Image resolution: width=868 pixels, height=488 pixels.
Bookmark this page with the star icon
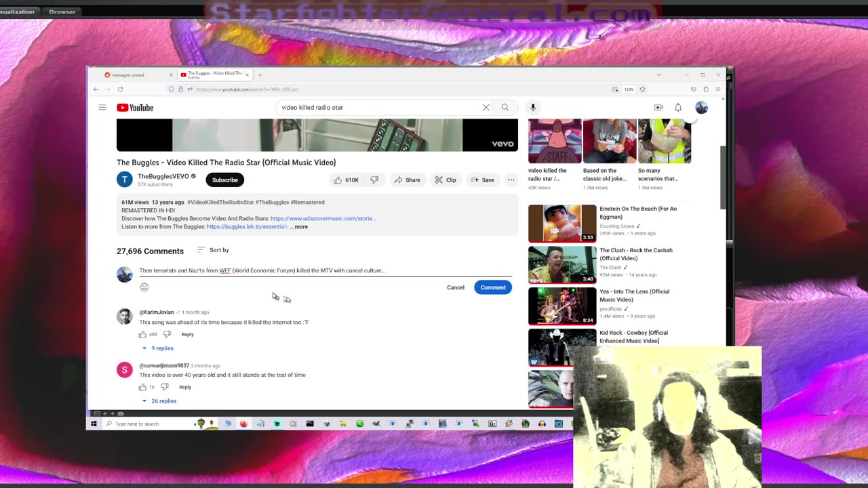point(642,89)
